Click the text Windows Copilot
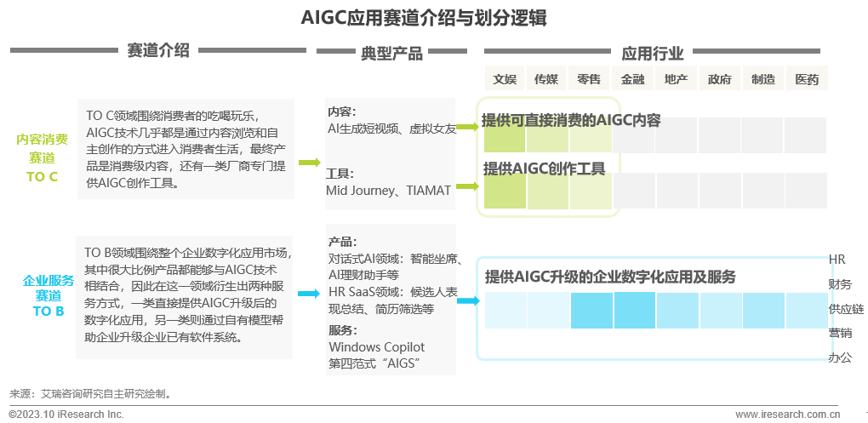Viewport: 868px width, 423px height. [376, 347]
